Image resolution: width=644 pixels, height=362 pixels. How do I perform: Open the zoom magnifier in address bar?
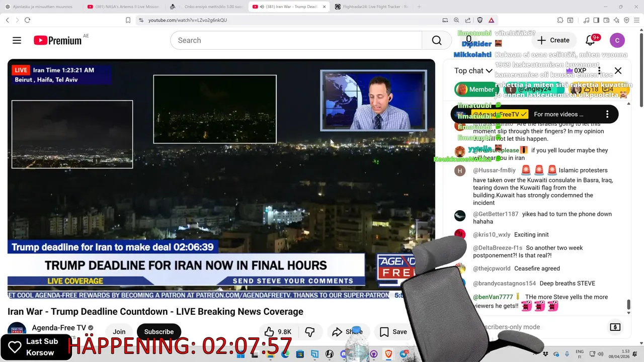[456, 20]
